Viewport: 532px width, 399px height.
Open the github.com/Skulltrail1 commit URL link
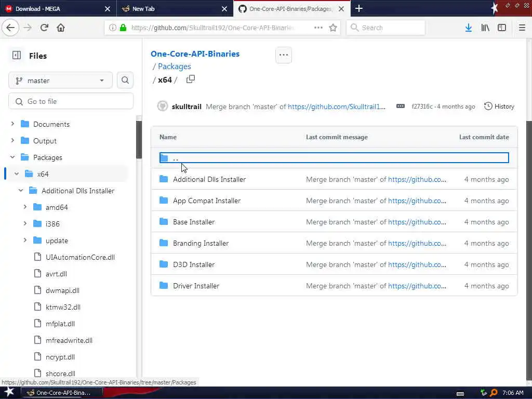click(337, 107)
